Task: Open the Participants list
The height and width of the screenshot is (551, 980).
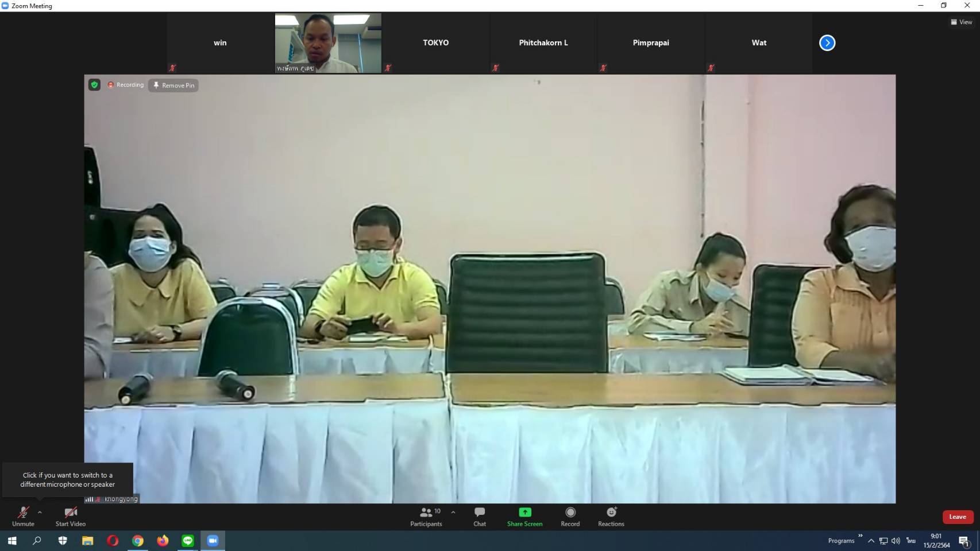Action: pyautogui.click(x=426, y=516)
